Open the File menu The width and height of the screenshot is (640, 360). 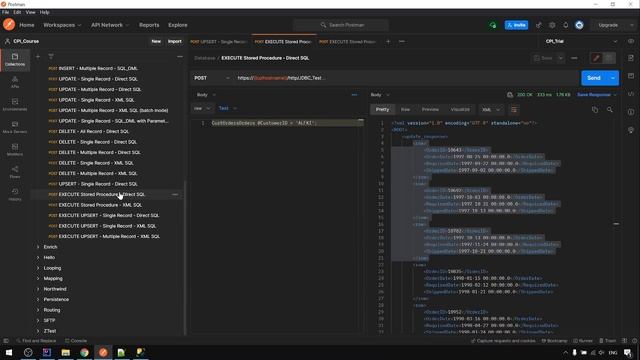pos(5,13)
